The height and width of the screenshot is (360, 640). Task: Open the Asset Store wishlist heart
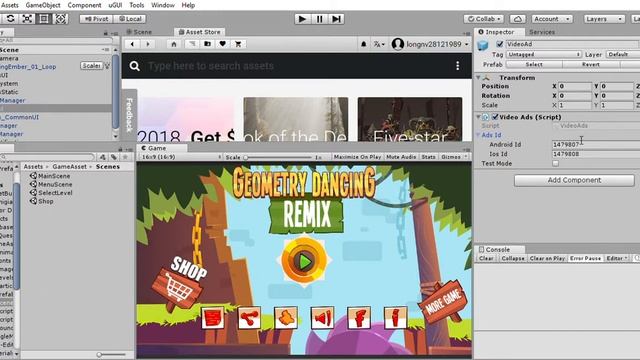[x=222, y=44]
